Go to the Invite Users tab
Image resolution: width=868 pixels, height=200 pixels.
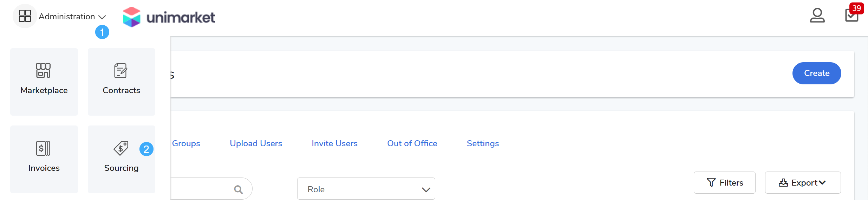click(334, 143)
